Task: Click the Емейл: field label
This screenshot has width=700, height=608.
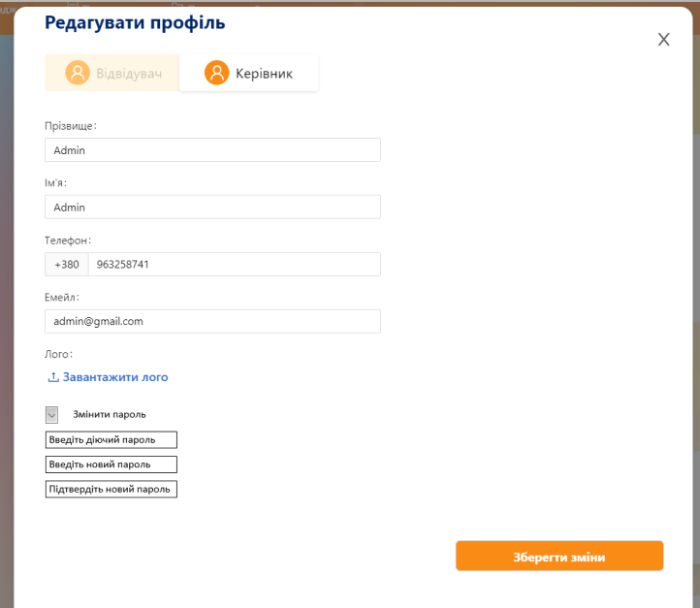Action: [x=62, y=298]
